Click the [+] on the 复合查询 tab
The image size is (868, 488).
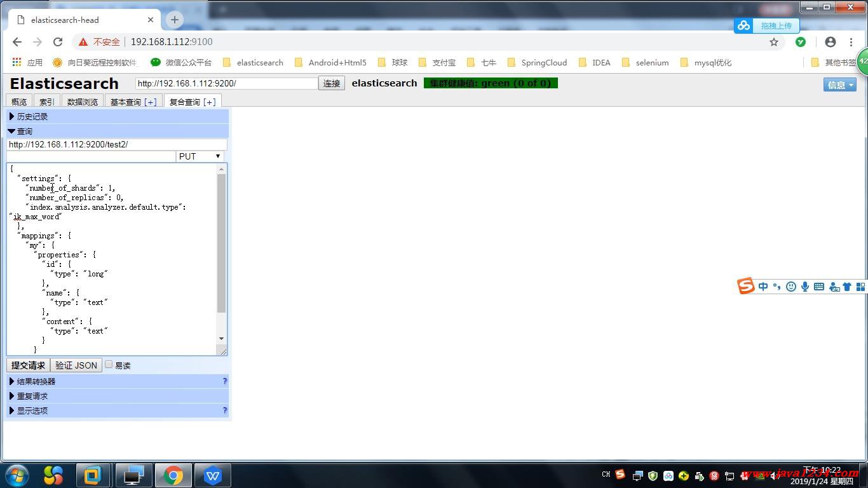tap(209, 102)
